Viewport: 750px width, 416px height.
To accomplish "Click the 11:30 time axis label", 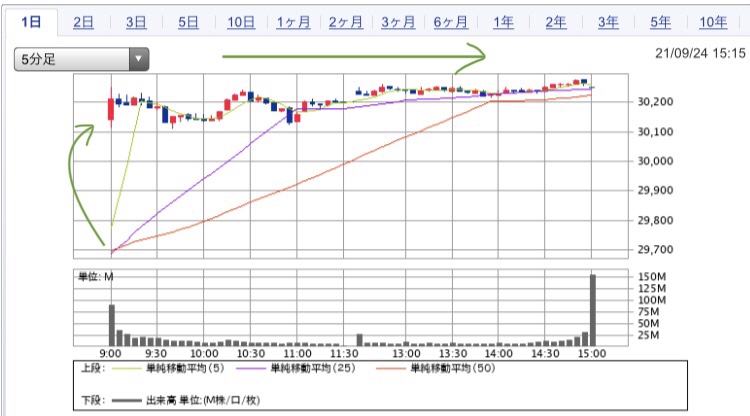I will tap(344, 354).
